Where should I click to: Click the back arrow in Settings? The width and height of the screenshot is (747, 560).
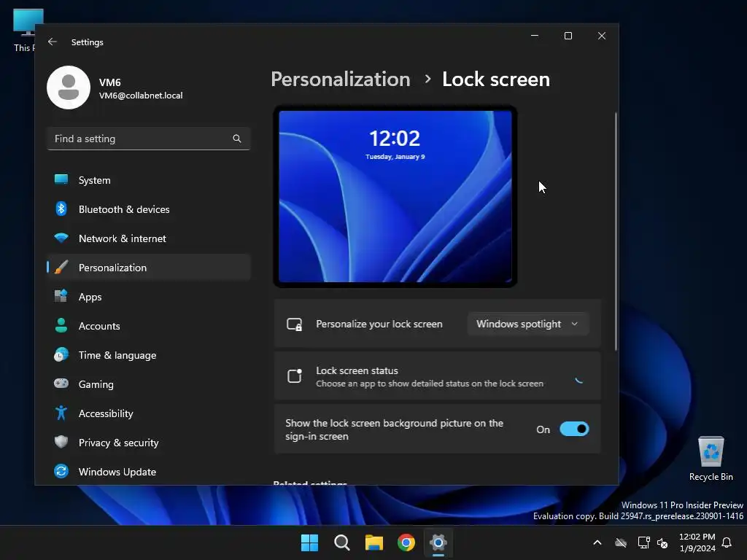pyautogui.click(x=53, y=42)
